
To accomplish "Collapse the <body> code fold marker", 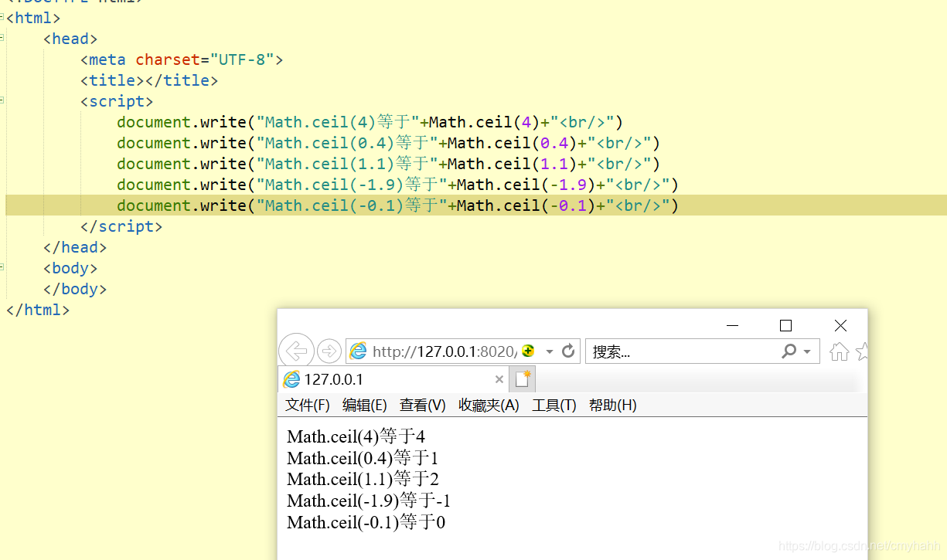I will pyautogui.click(x=2, y=266).
